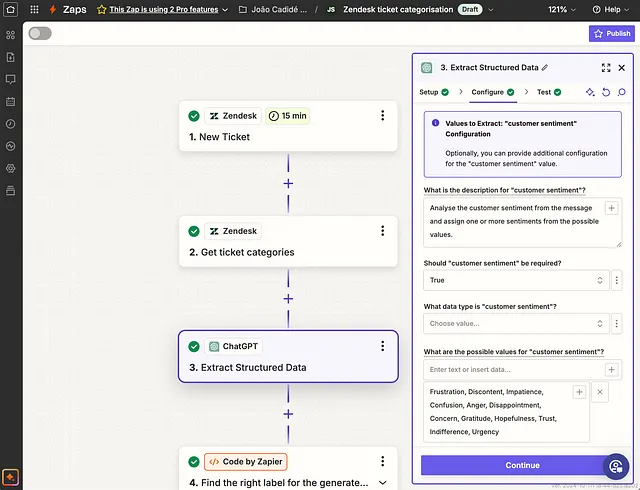The height and width of the screenshot is (490, 640).
Task: Click the AI magic wand icon
Action: click(590, 92)
